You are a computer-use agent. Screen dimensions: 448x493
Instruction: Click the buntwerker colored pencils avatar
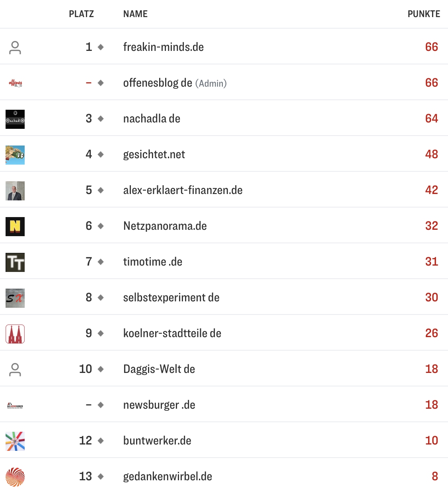(x=15, y=441)
